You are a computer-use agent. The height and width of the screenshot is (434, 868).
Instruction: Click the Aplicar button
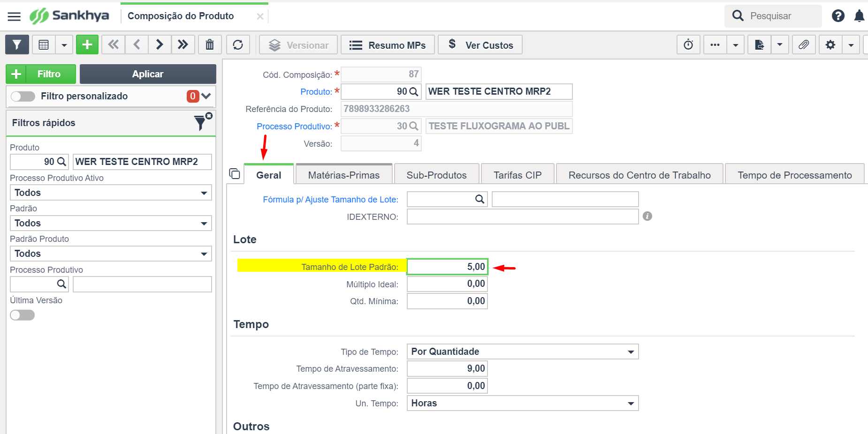(x=147, y=74)
